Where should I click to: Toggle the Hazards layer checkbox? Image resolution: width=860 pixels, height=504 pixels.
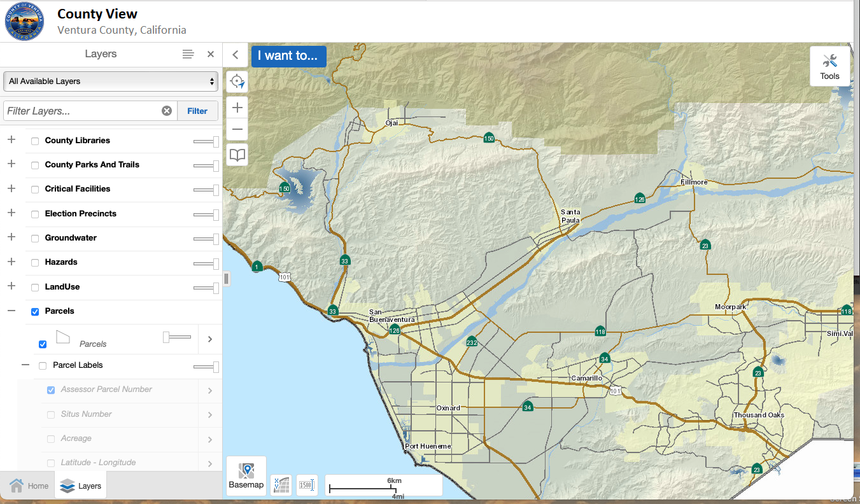[35, 262]
